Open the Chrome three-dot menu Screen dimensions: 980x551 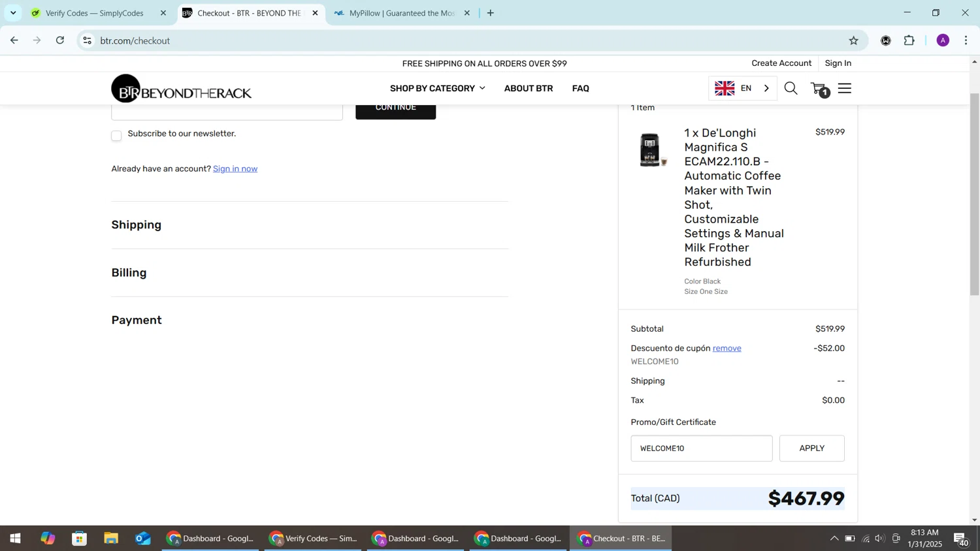pyautogui.click(x=966, y=40)
